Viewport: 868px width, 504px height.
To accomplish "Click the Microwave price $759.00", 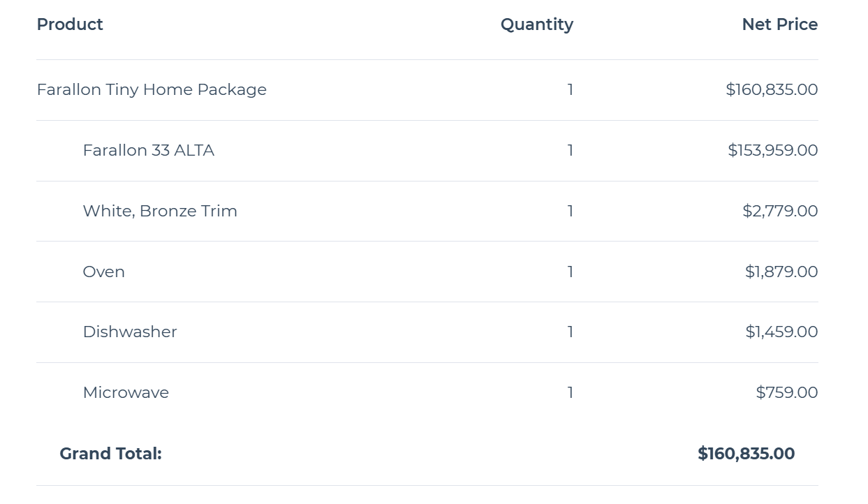I will (x=787, y=392).
